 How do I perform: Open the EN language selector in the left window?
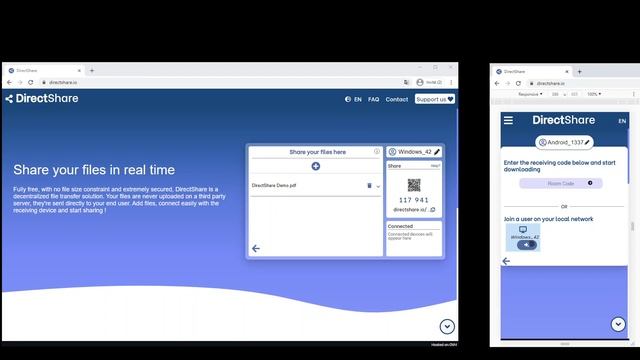[353, 99]
